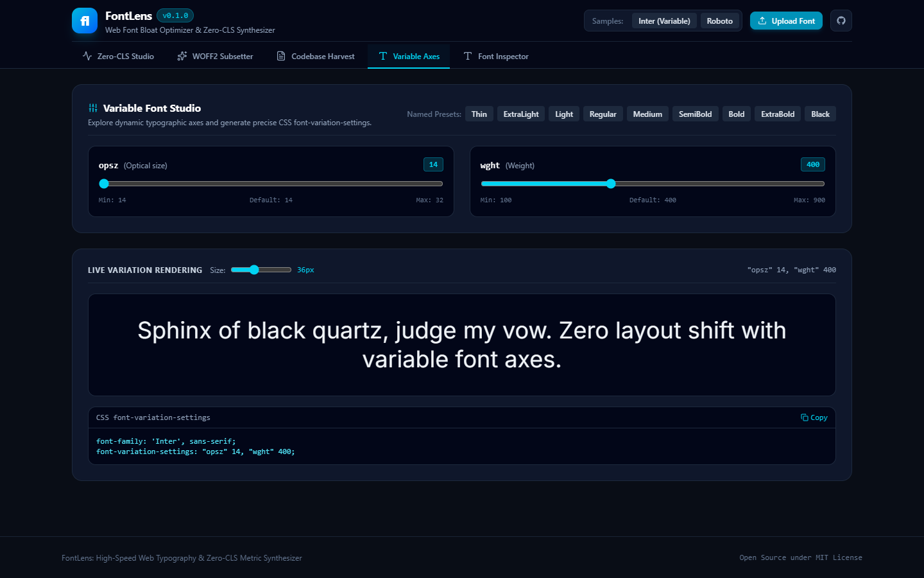This screenshot has height=578, width=924.
Task: Open the Font Inspector tab
Action: click(496, 57)
